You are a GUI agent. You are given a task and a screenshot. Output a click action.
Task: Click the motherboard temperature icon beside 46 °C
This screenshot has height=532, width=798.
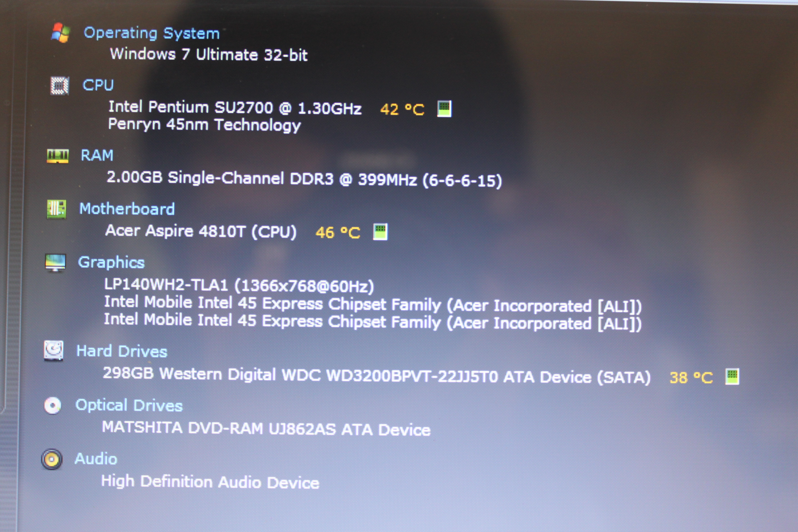380,232
